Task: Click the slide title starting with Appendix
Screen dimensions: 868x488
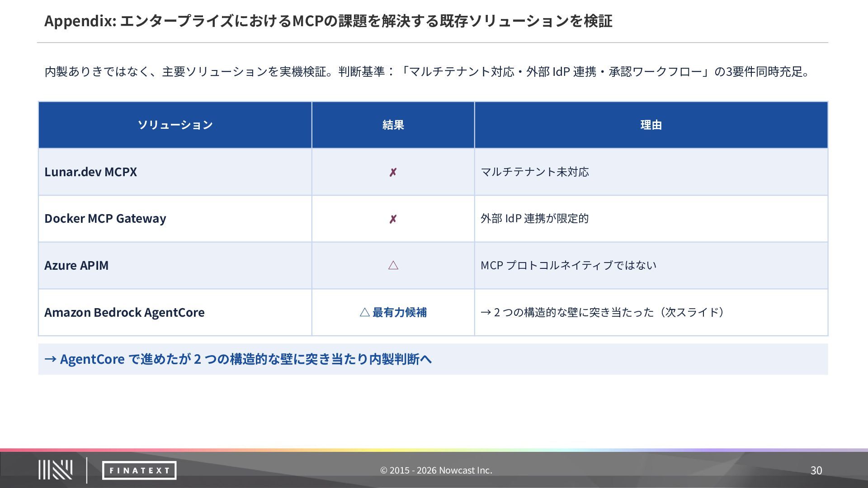Action: (328, 21)
